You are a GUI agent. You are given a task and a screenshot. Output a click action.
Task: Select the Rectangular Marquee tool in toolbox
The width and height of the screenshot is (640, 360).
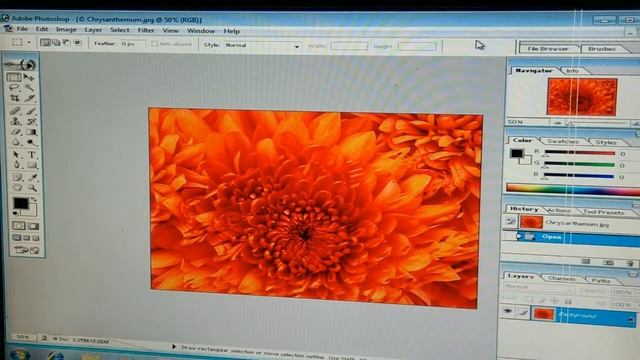(x=13, y=77)
